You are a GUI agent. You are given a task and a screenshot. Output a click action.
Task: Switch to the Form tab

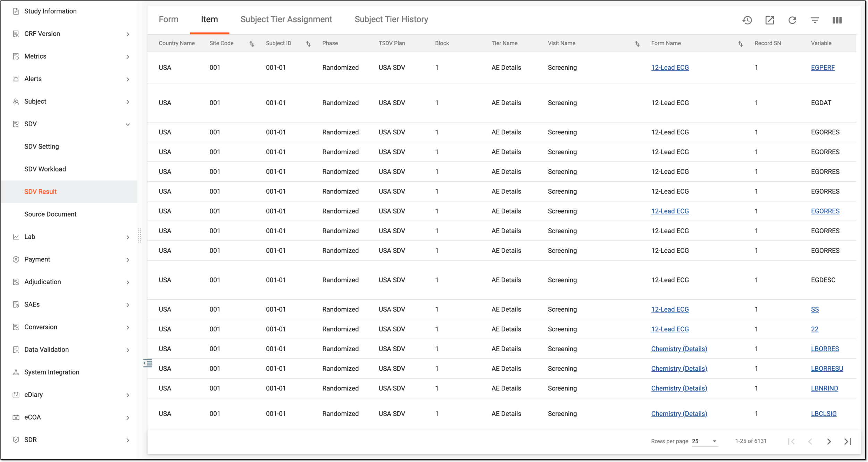pos(168,19)
